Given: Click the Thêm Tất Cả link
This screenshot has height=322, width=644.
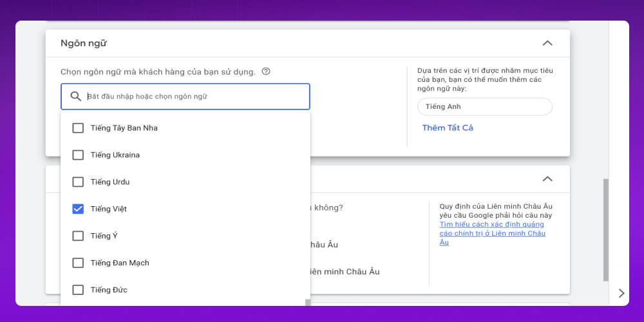Looking at the screenshot, I should pyautogui.click(x=448, y=128).
